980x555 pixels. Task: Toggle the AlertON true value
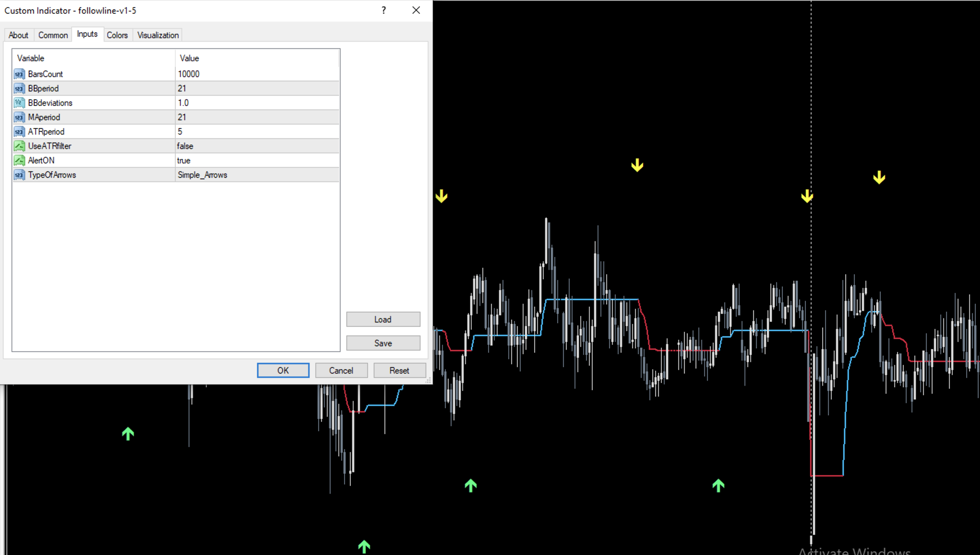pos(257,161)
